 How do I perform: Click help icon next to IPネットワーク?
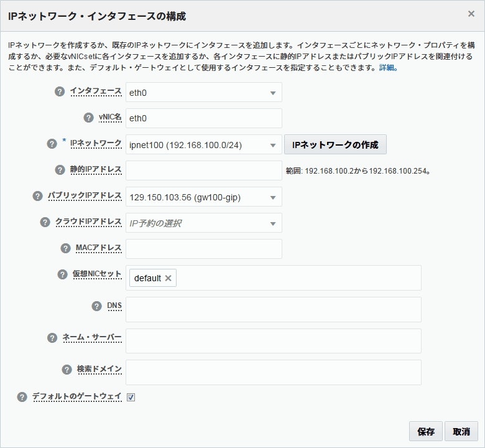pyautogui.click(x=52, y=144)
